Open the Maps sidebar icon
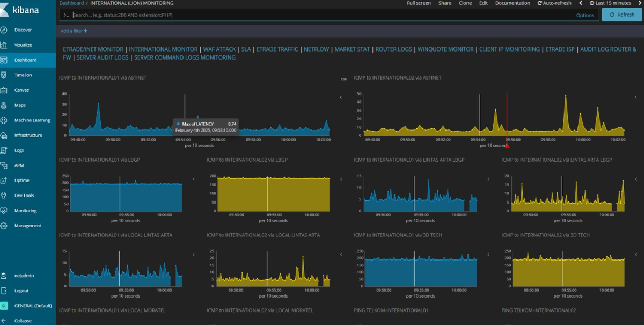 coord(4,105)
